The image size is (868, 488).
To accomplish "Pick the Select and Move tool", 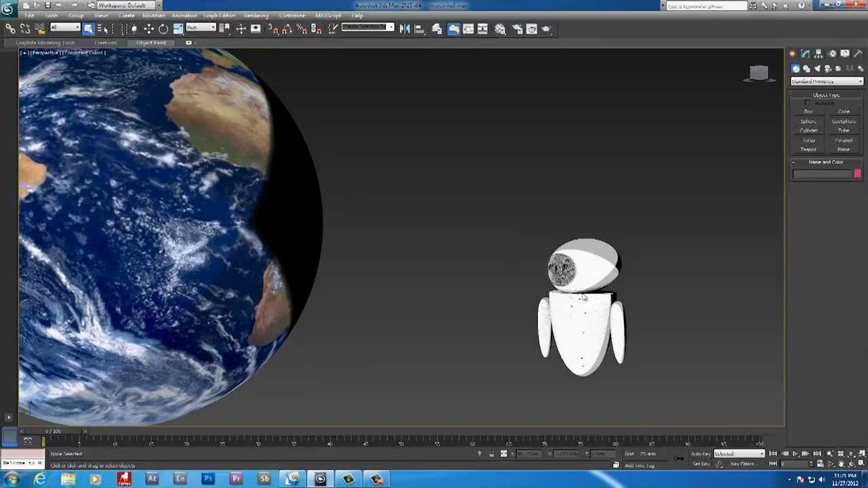I will pyautogui.click(x=149, y=28).
